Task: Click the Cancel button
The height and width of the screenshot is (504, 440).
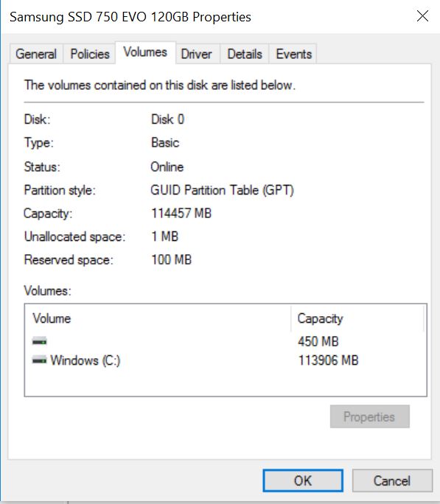Action: tap(392, 481)
